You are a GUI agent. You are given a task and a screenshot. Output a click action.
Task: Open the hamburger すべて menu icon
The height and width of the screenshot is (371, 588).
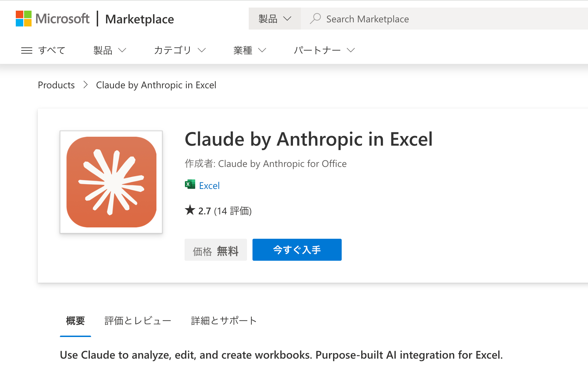[x=27, y=50]
